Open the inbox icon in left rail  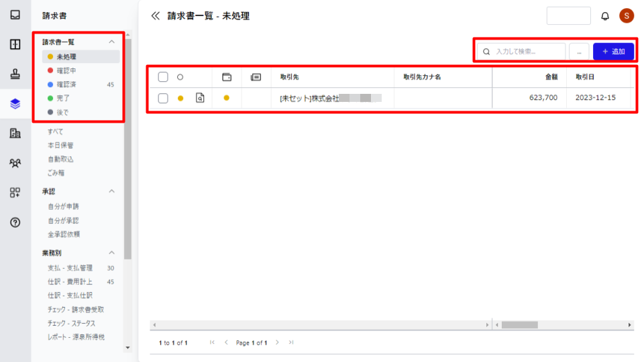coord(15,15)
